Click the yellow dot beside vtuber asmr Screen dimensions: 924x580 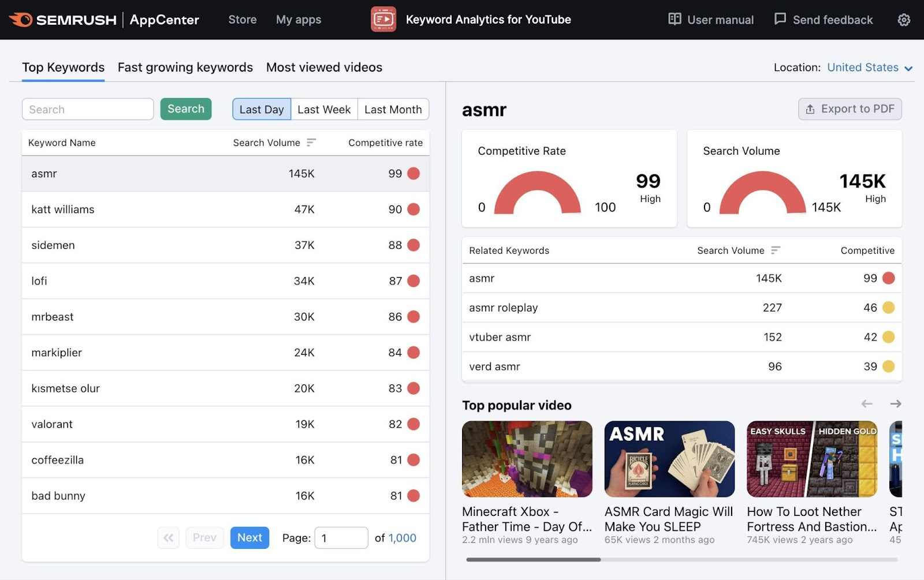[889, 337]
